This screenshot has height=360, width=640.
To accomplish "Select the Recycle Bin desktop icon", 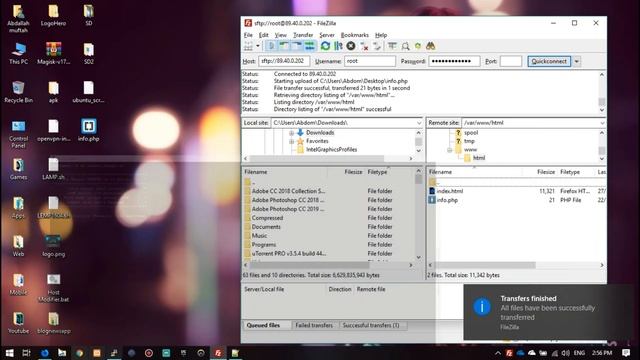I will [x=18, y=91].
